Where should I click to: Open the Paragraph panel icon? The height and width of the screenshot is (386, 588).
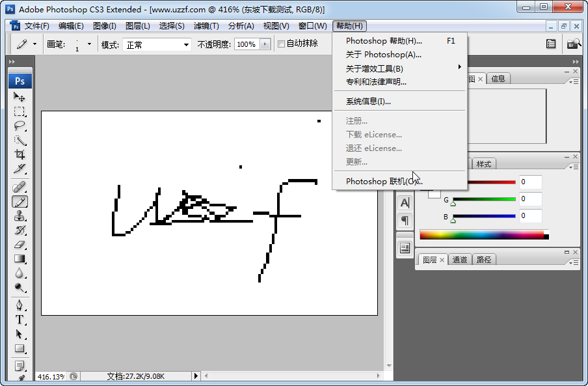click(405, 220)
